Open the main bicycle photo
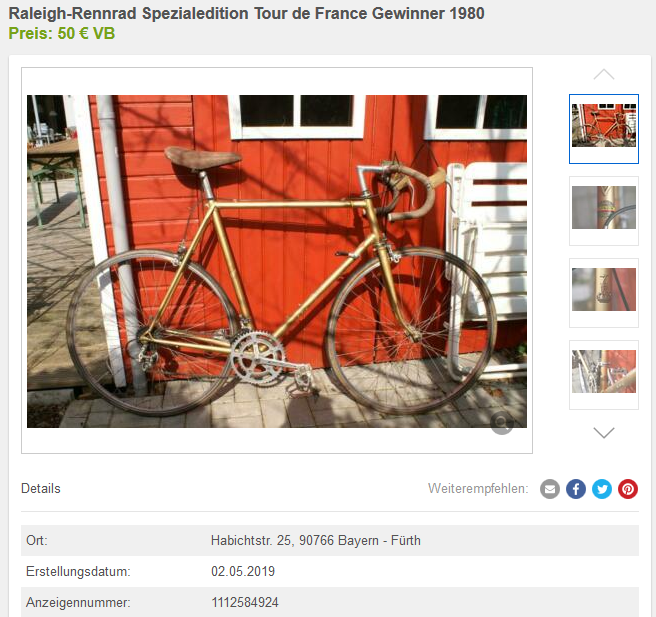The height and width of the screenshot is (617, 656). 277,261
